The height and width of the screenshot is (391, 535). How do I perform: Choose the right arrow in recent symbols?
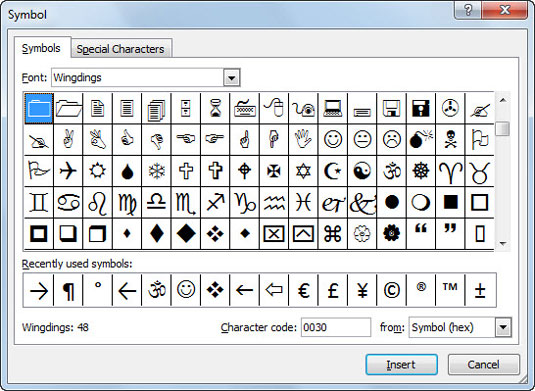coord(39,290)
